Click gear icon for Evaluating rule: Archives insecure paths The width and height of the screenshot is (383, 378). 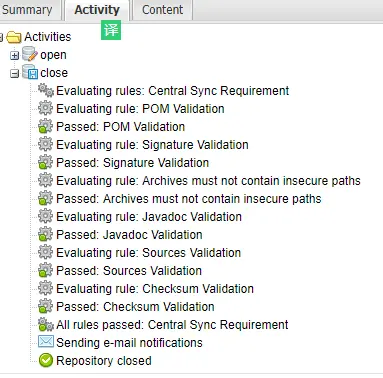(46, 180)
